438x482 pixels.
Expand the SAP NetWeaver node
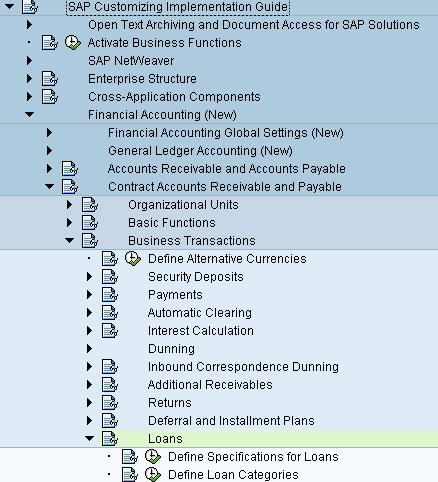coord(29,61)
